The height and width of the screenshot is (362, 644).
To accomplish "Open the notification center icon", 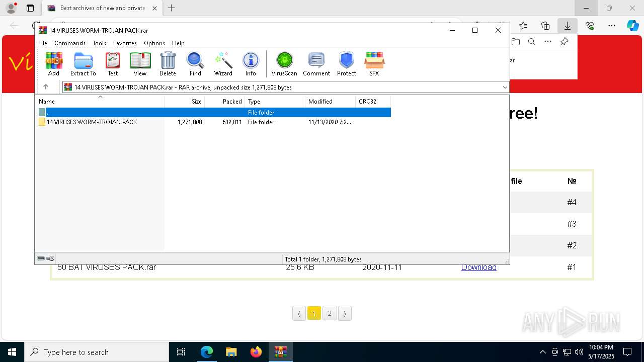I will pos(627,352).
